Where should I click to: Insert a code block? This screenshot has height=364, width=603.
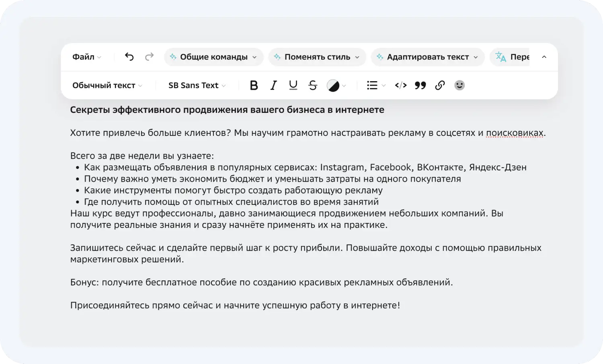click(401, 85)
